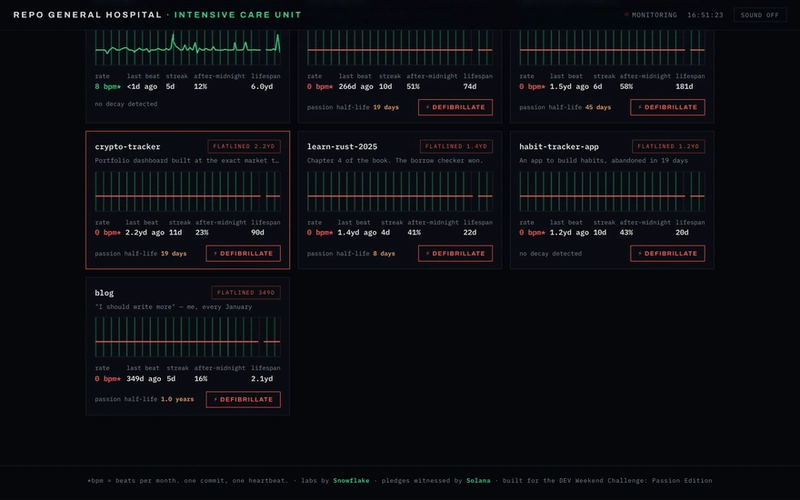The width and height of the screenshot is (800, 500).
Task: Click the 2.2yd ago last beat value
Action: point(145,233)
